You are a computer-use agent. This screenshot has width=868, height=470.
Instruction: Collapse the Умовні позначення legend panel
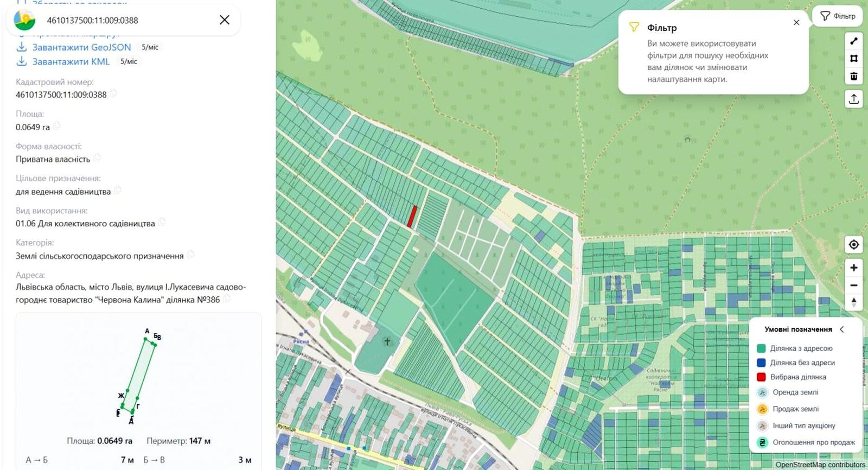pyautogui.click(x=842, y=329)
